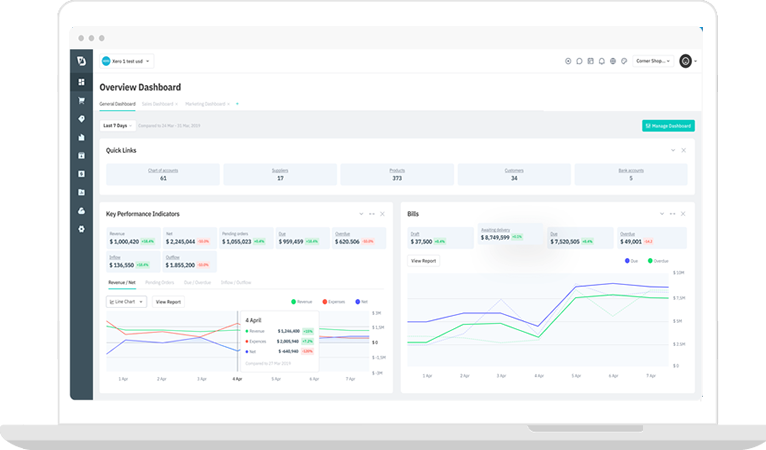Toggle the Overdue legend in Bills chart
Screen dimensions: 766x450
657,261
